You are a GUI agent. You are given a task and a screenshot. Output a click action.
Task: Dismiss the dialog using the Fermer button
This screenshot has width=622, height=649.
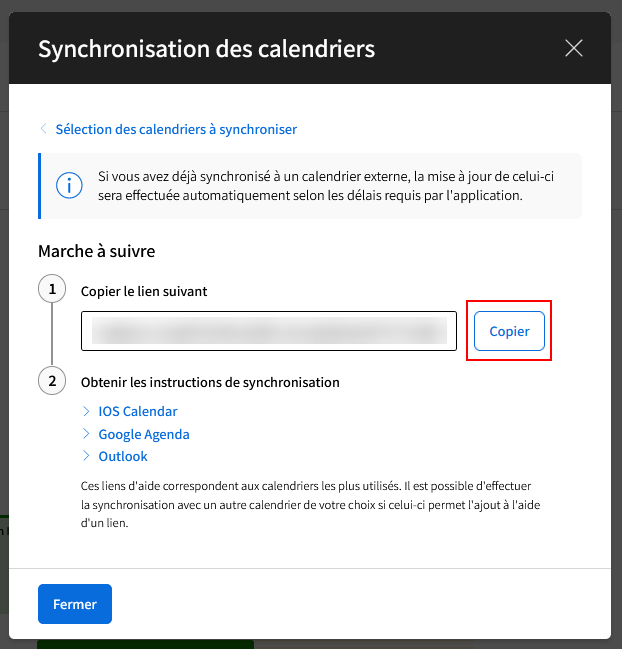(x=75, y=604)
